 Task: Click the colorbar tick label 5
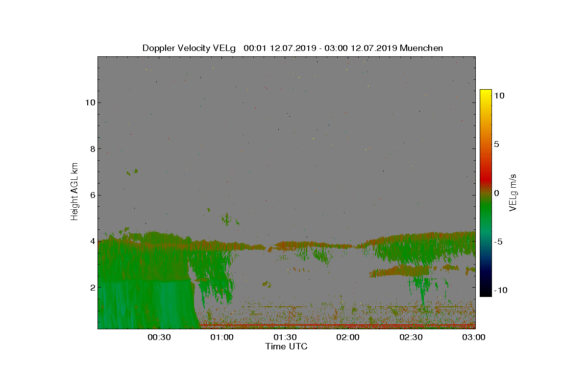[496, 145]
